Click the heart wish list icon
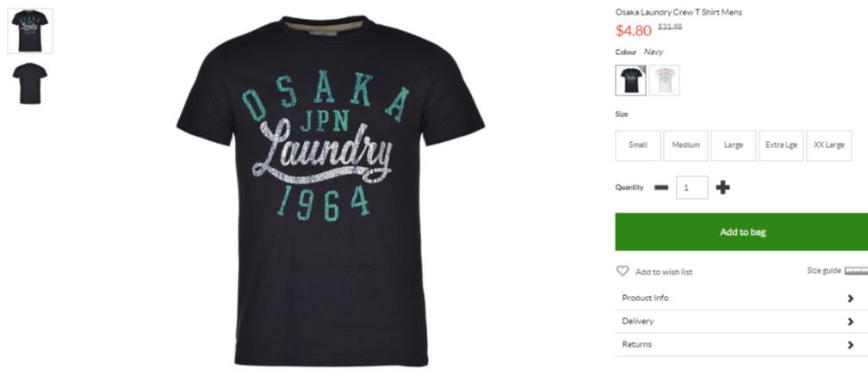Image resolution: width=868 pixels, height=376 pixels. [623, 271]
